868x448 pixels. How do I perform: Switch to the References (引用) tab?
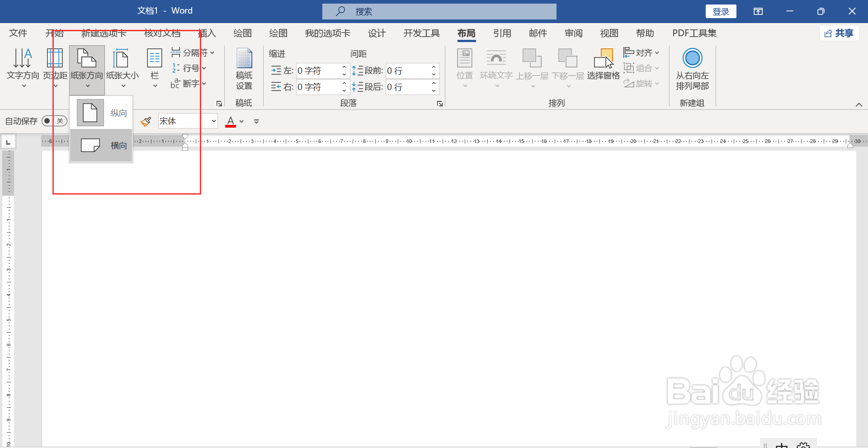[502, 33]
